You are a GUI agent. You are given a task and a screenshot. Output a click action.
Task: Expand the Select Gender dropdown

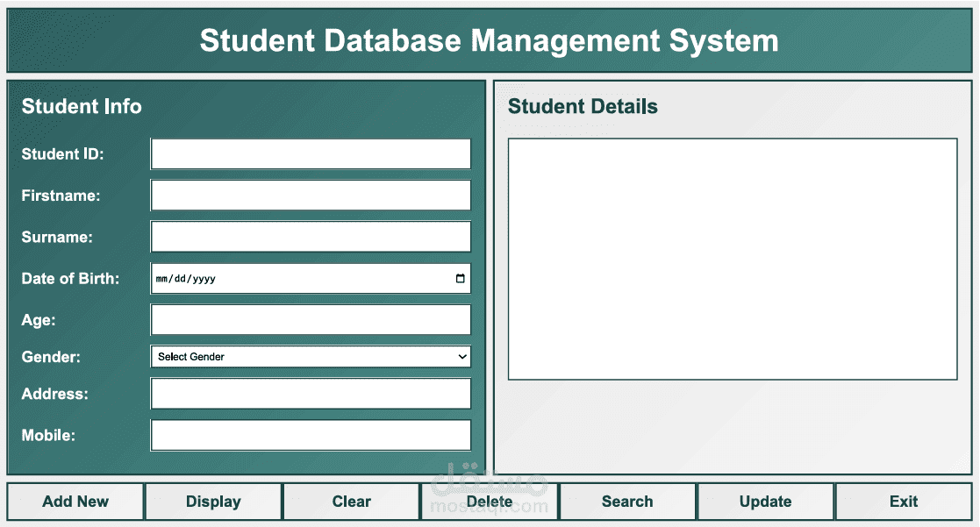pyautogui.click(x=311, y=357)
